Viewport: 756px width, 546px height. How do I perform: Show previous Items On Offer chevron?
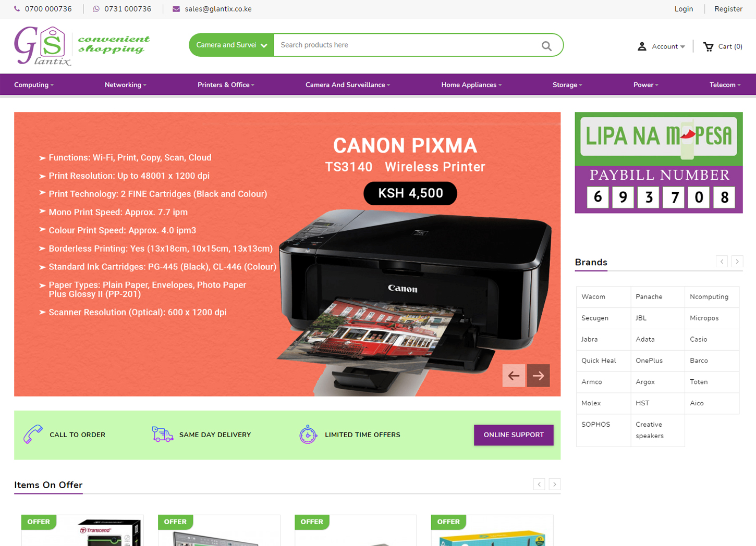coord(539,485)
